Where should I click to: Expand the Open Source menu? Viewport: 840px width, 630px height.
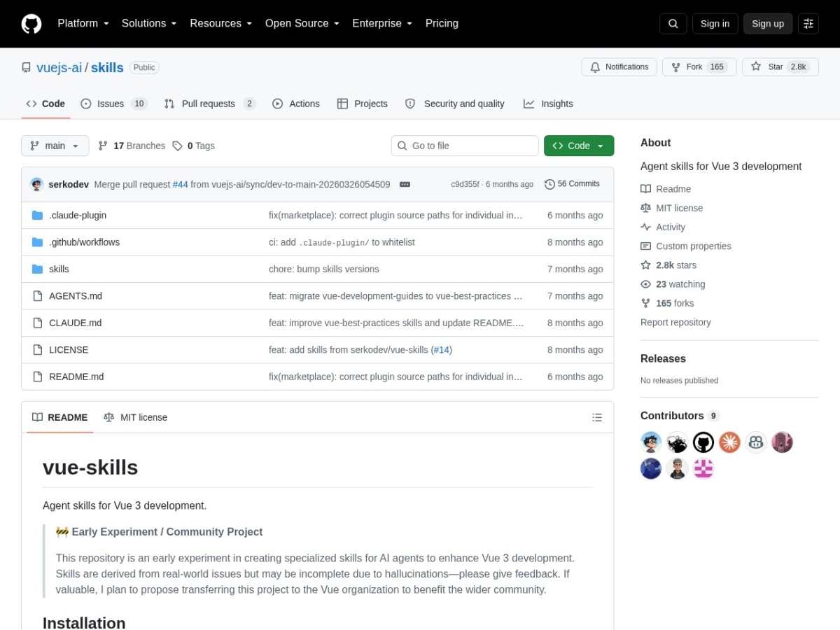[302, 23]
